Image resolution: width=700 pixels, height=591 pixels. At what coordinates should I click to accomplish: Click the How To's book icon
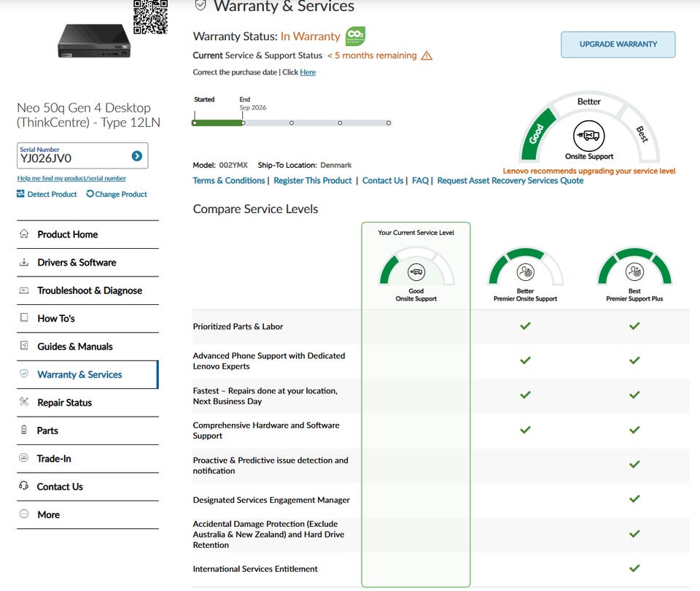pyautogui.click(x=24, y=317)
